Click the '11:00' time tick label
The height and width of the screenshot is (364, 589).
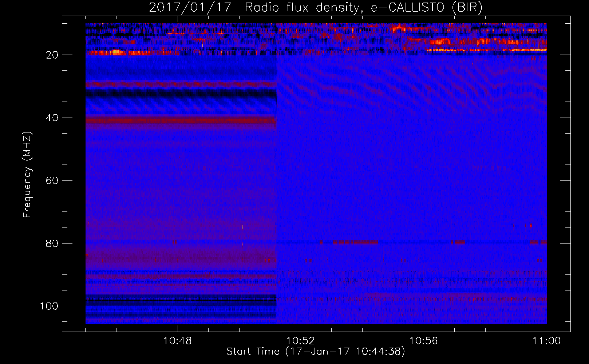coord(546,341)
